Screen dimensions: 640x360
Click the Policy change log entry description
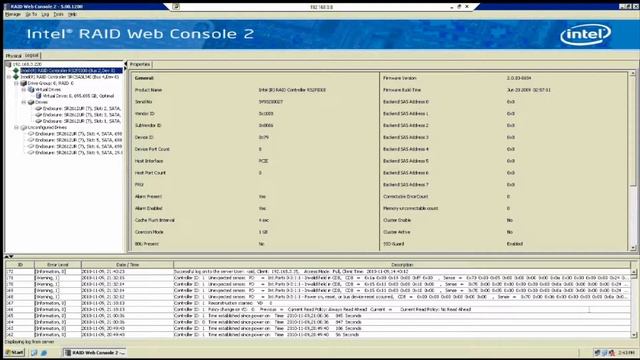pos(322,309)
